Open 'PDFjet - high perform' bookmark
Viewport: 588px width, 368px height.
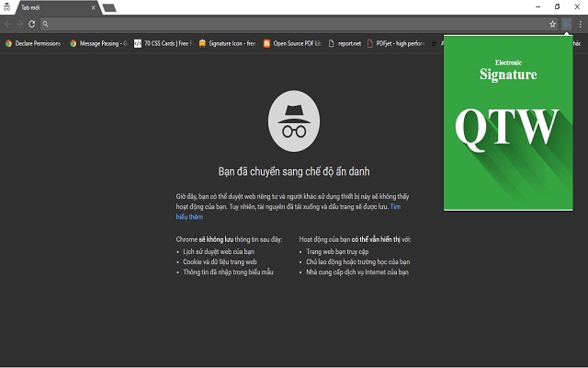click(396, 43)
